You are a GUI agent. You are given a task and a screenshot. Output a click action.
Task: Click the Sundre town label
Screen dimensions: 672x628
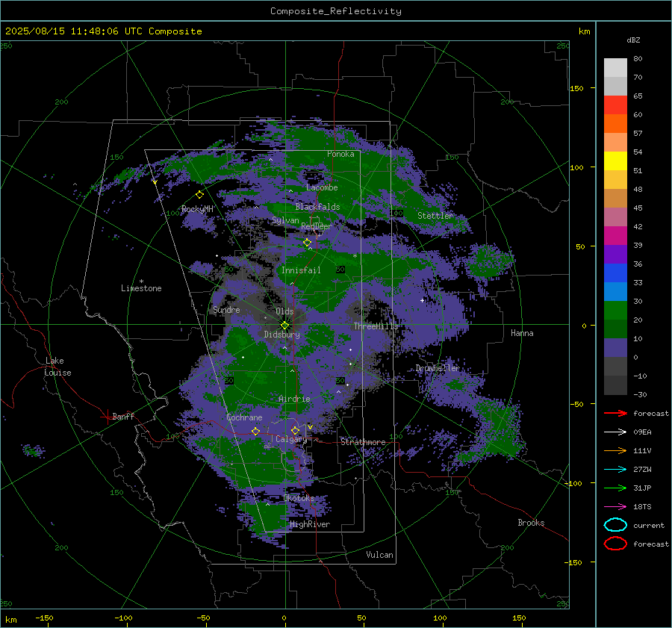[226, 309]
